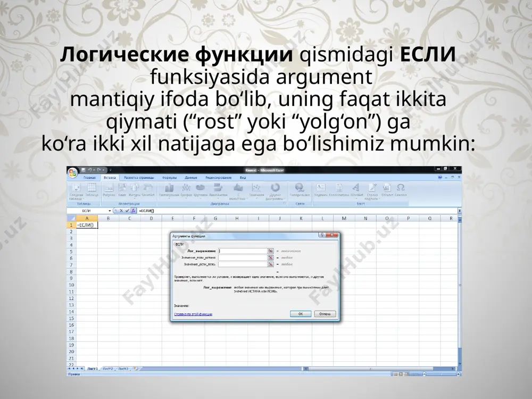Insert column chart (Гистограмма)
Screen dimensions: 532x399
[x=169, y=191]
